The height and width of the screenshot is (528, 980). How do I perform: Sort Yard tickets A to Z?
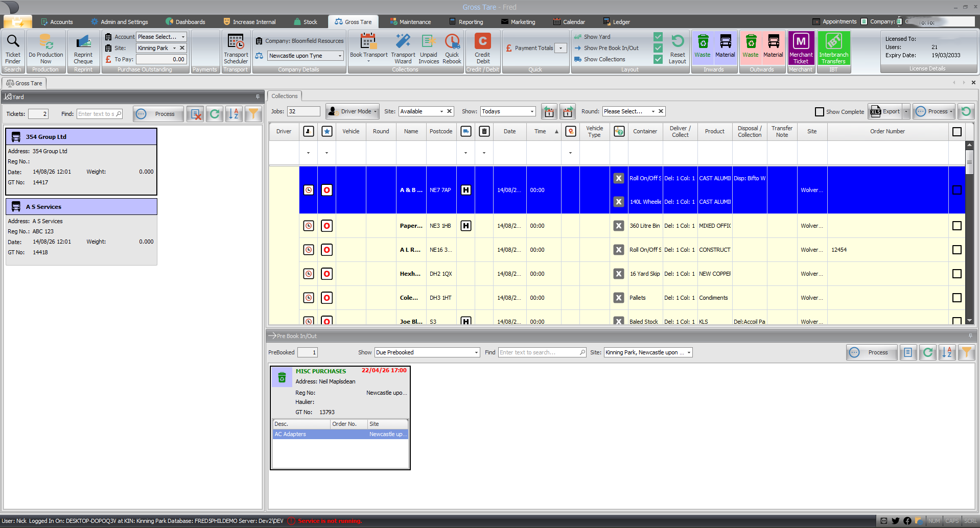pos(234,114)
